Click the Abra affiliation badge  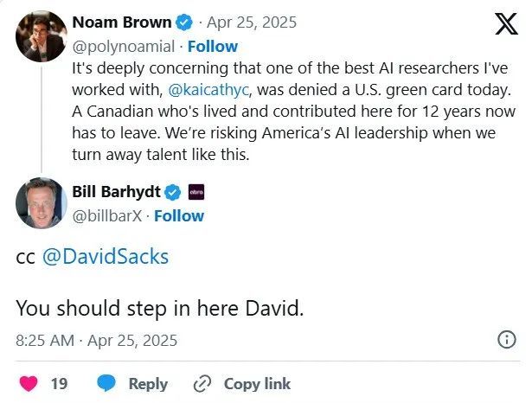point(195,191)
